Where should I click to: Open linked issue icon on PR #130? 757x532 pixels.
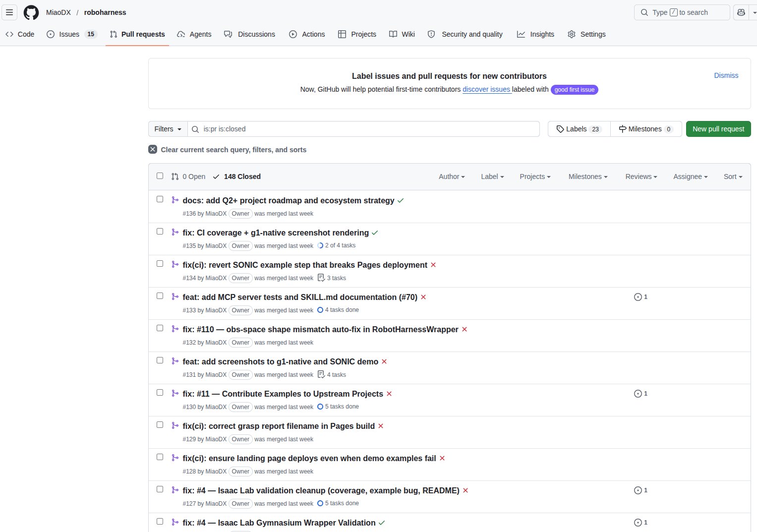click(x=641, y=394)
